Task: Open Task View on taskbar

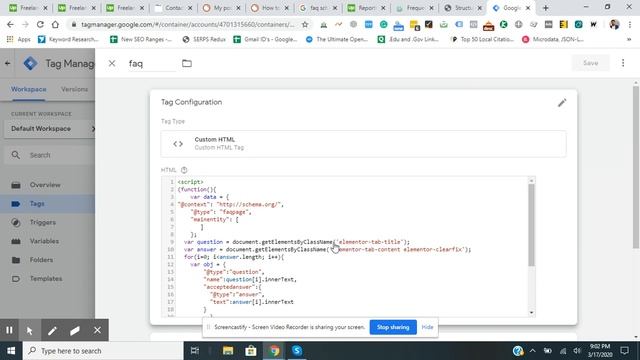Action: 195,351
